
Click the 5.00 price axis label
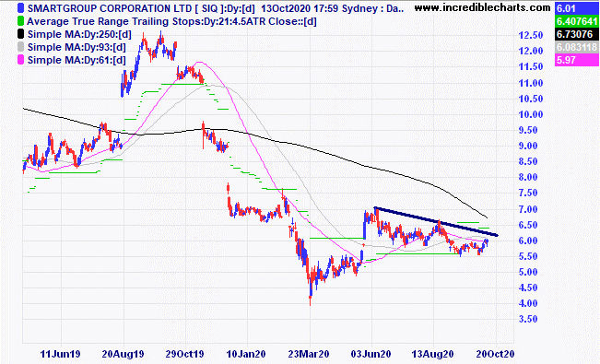point(528,272)
